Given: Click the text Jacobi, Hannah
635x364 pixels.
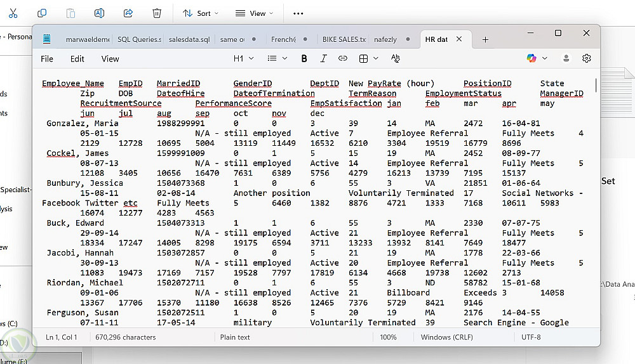Looking at the screenshot, I should [80, 253].
